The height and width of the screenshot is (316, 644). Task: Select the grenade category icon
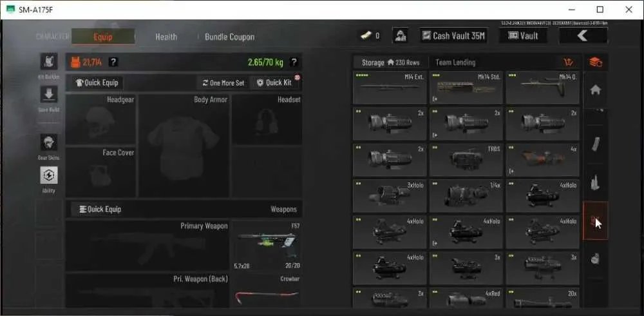point(596,259)
